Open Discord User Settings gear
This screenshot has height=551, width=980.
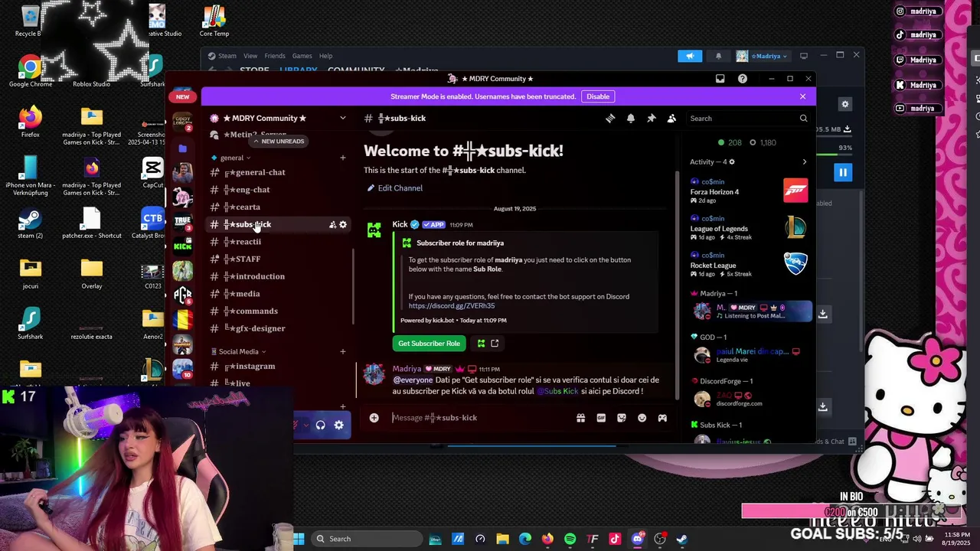pyautogui.click(x=339, y=425)
